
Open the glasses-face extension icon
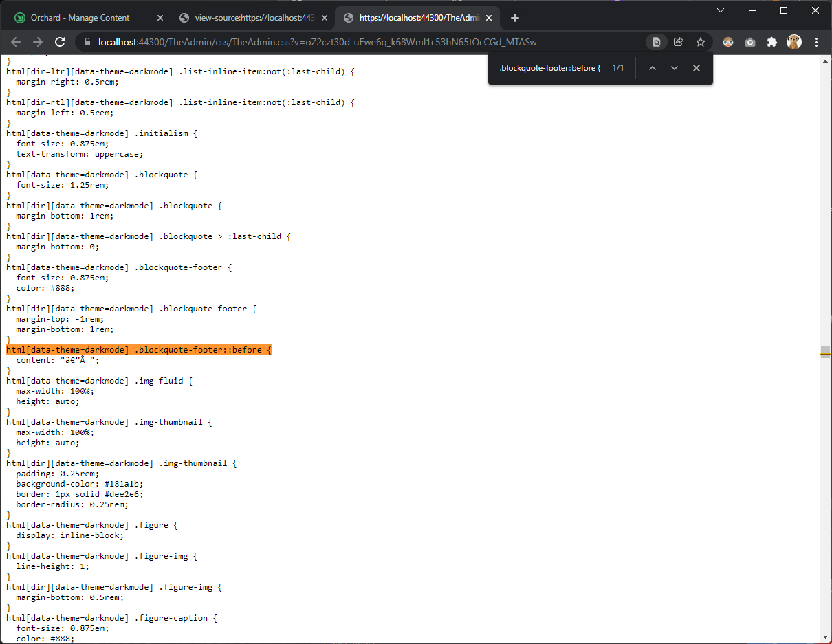click(728, 42)
